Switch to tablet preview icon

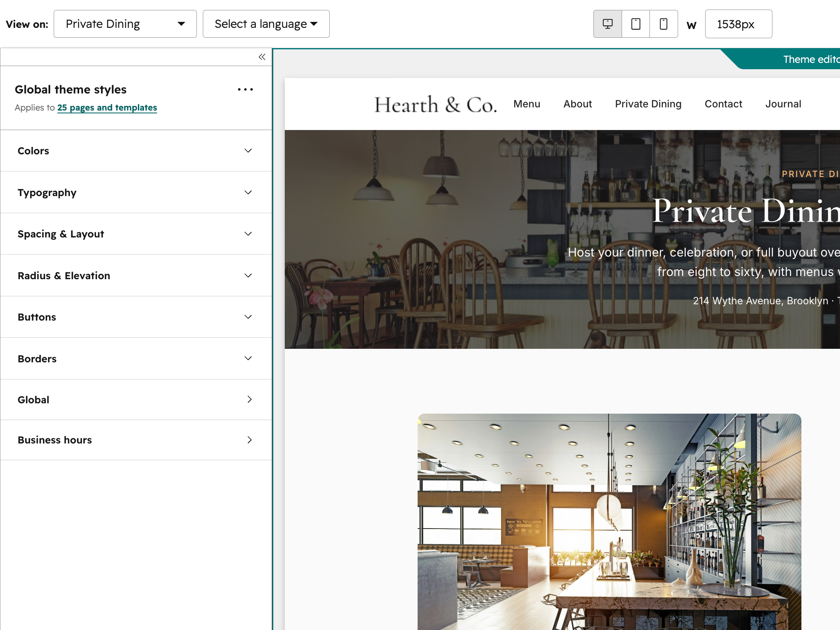(636, 24)
